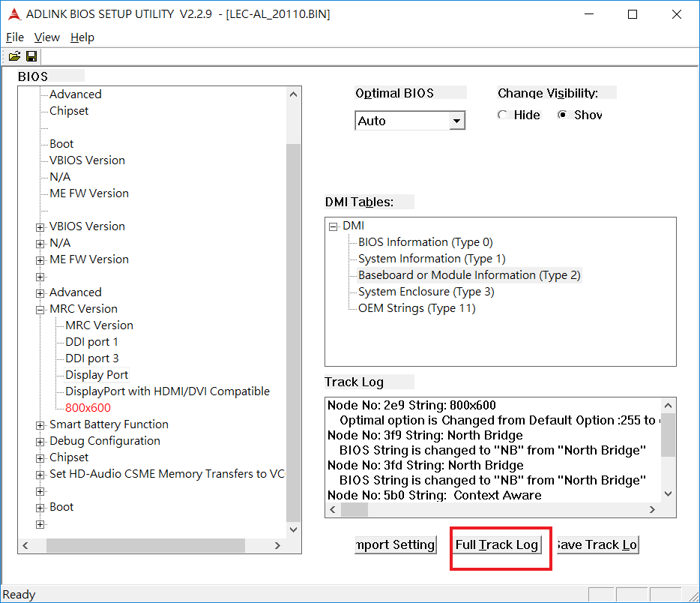Select DDI port 3 tree item

[92, 358]
